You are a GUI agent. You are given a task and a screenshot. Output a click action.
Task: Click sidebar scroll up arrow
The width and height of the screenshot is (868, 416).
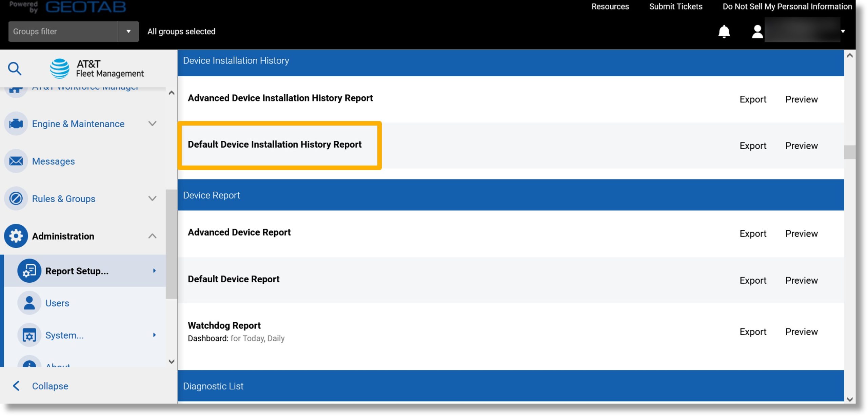[x=172, y=93]
